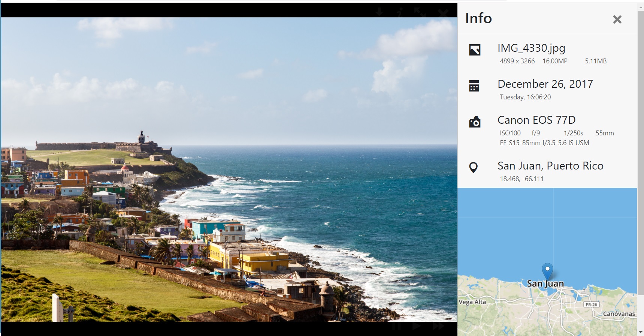Close the Info panel
This screenshot has width=644, height=336.
pos(617,19)
